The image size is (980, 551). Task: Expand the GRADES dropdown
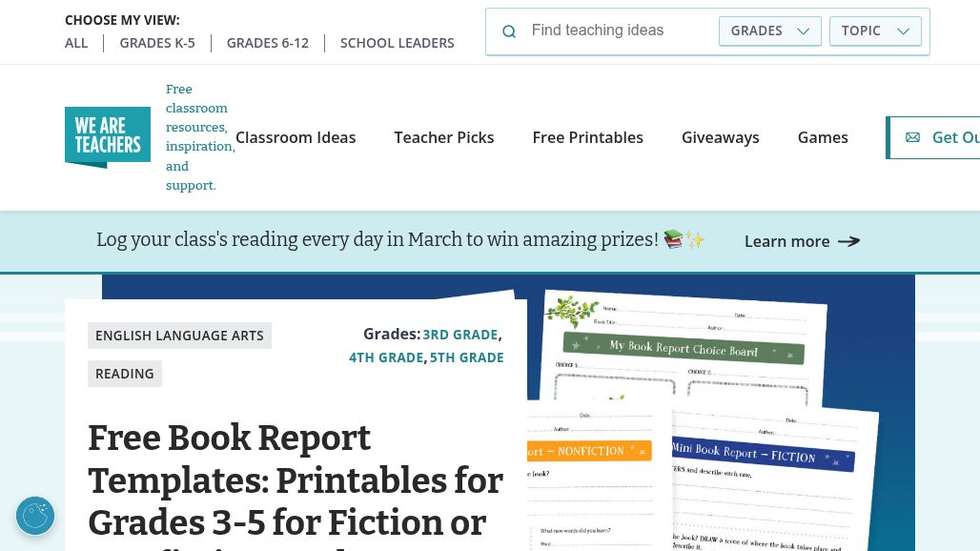point(769,31)
